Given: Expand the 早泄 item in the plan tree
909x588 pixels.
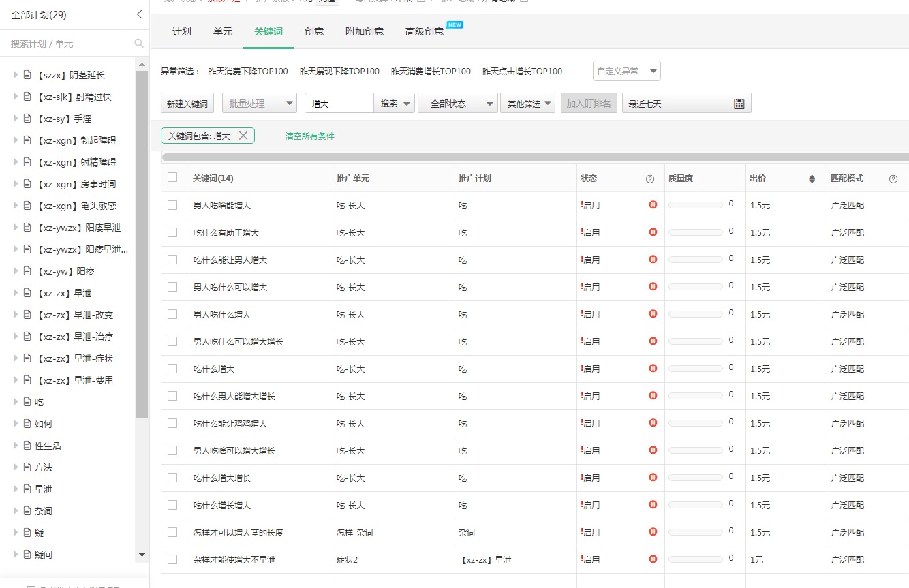Looking at the screenshot, I should click(x=15, y=489).
